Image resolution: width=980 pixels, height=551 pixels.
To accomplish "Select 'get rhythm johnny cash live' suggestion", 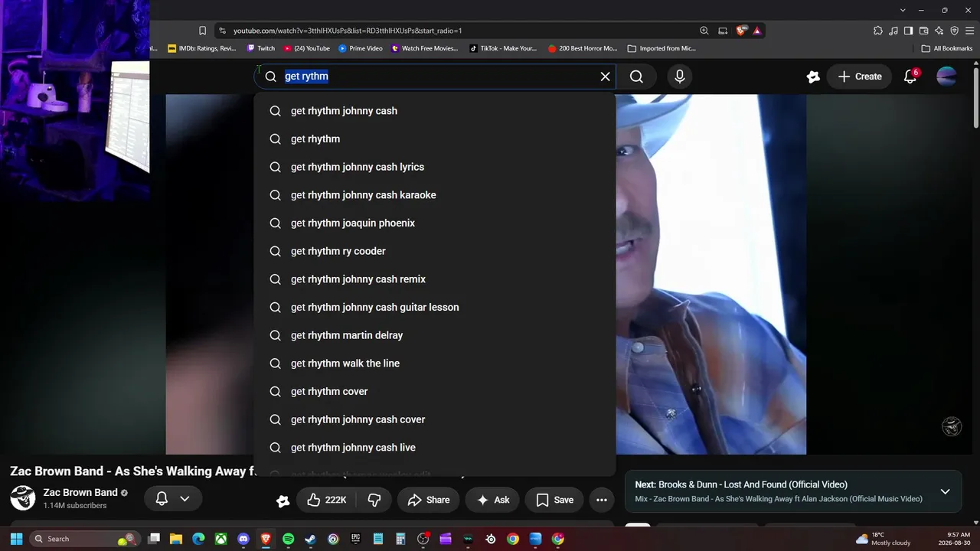I will [x=435, y=448].
